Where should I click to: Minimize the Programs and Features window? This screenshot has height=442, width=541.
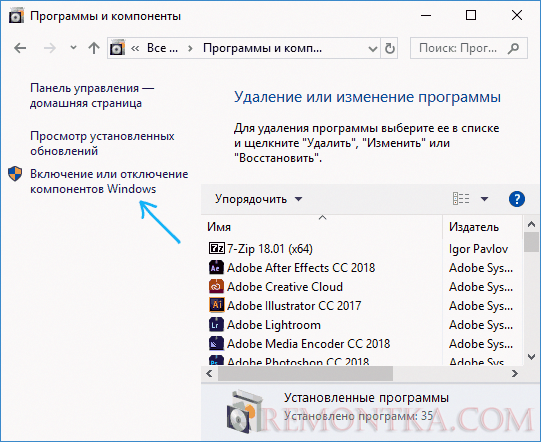[426, 16]
